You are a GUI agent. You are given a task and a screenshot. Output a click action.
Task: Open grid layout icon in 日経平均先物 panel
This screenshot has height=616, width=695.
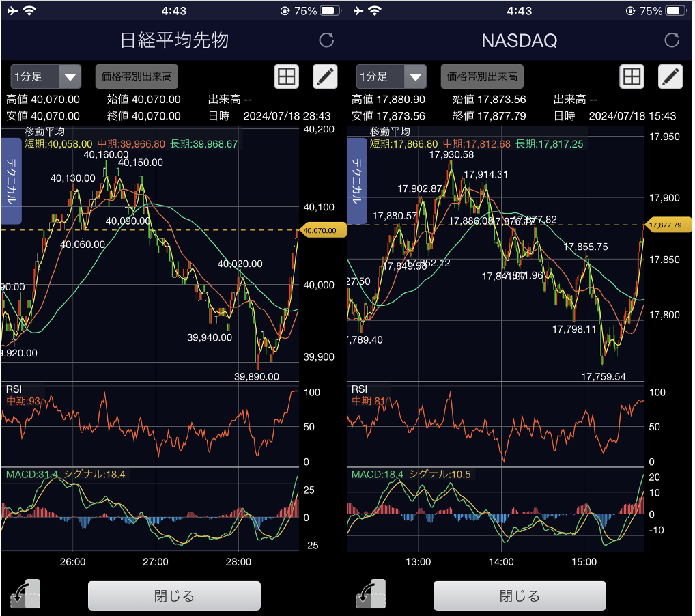click(x=286, y=76)
